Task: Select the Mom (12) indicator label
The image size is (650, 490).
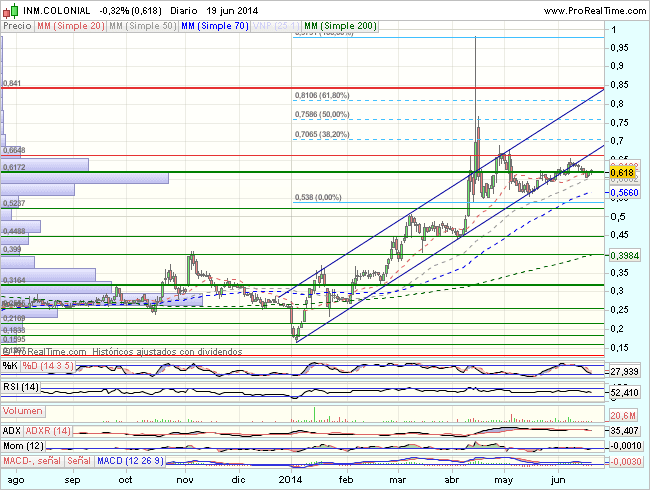Action: pos(25,445)
